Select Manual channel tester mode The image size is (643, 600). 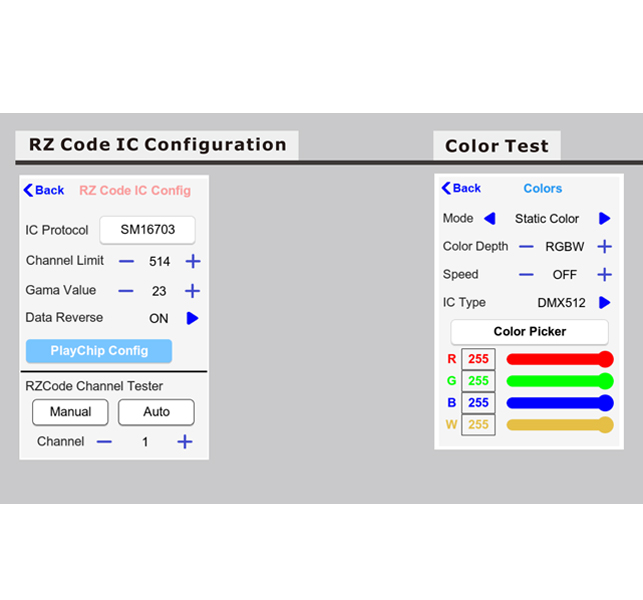tap(70, 412)
